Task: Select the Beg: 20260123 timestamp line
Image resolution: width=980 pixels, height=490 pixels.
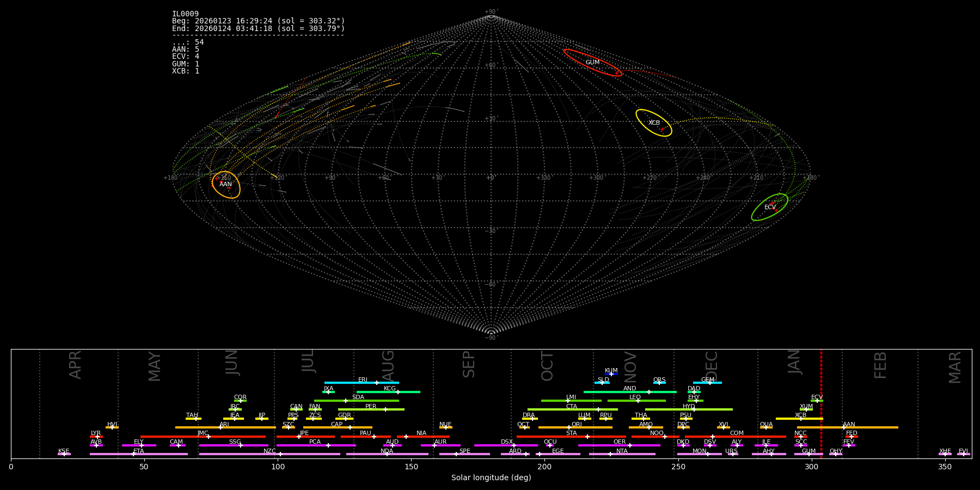Action: [x=259, y=21]
